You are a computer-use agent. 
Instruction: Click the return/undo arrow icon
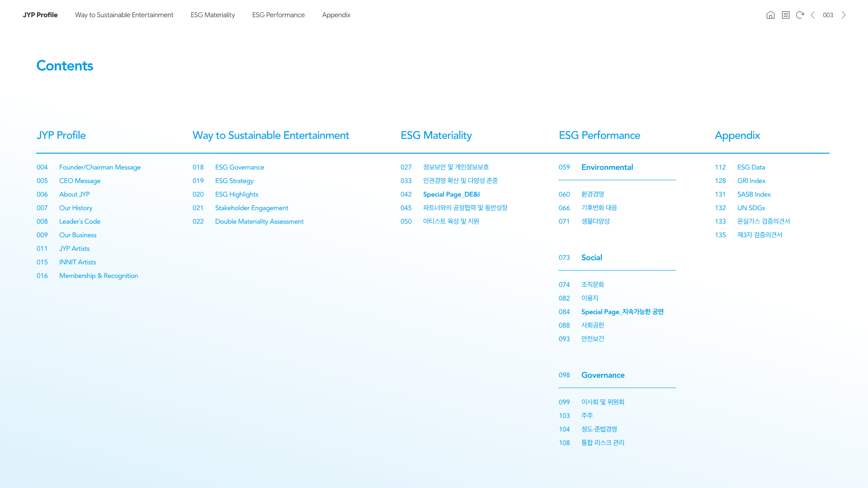coord(800,15)
